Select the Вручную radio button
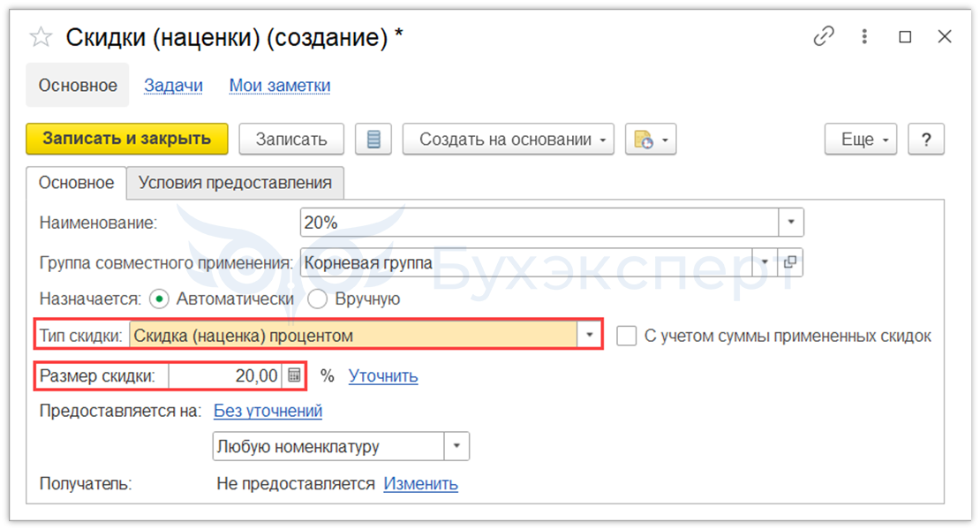This screenshot has width=980, height=530. [317, 299]
